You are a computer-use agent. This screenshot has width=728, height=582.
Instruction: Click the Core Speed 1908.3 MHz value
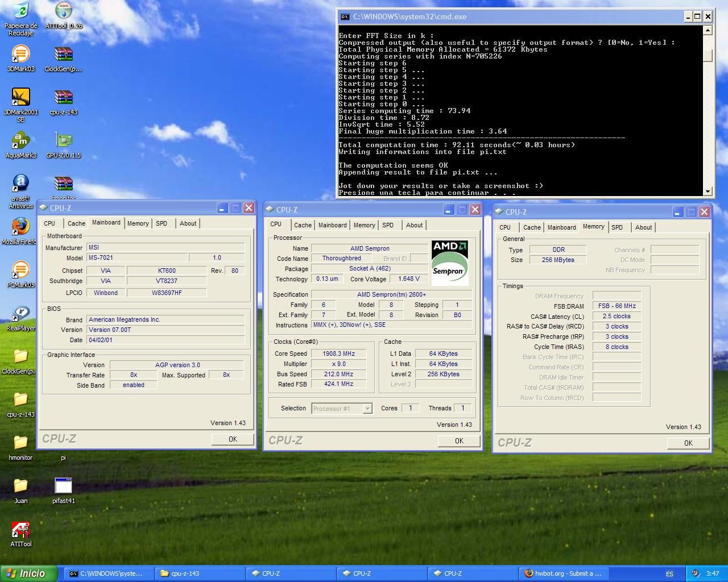[338, 354]
